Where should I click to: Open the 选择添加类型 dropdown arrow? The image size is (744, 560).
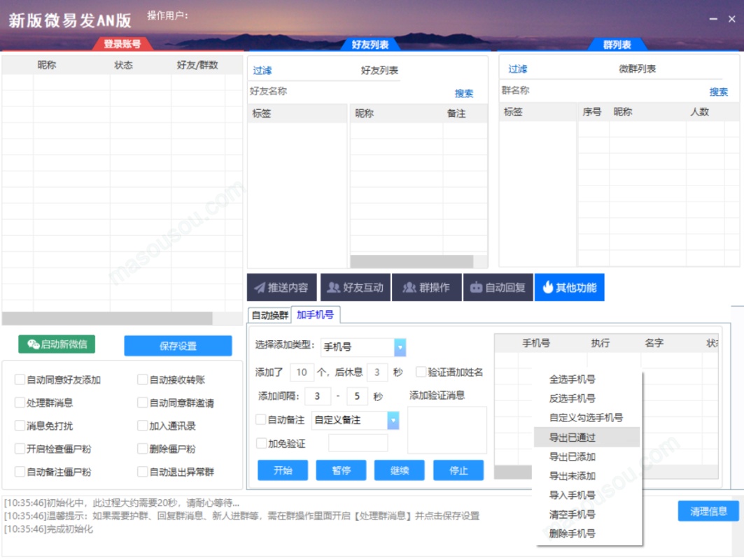(x=400, y=347)
